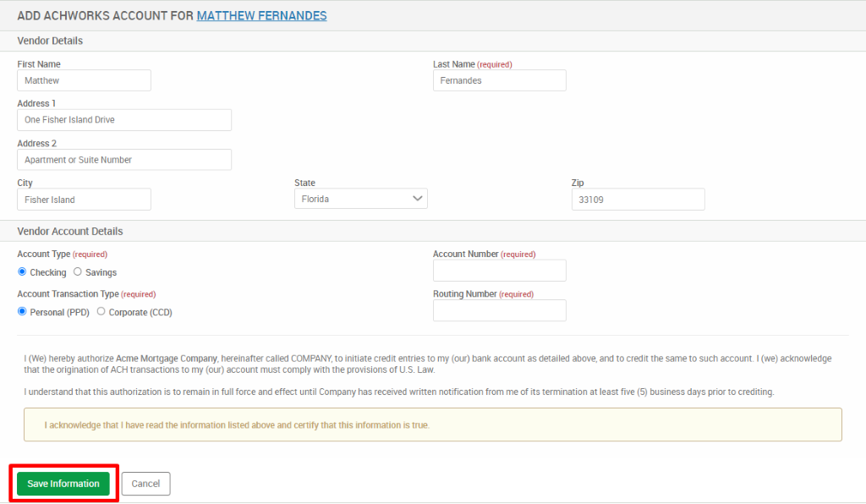Choose Personal (PPD) transaction type
The image size is (866, 504).
coord(21,311)
